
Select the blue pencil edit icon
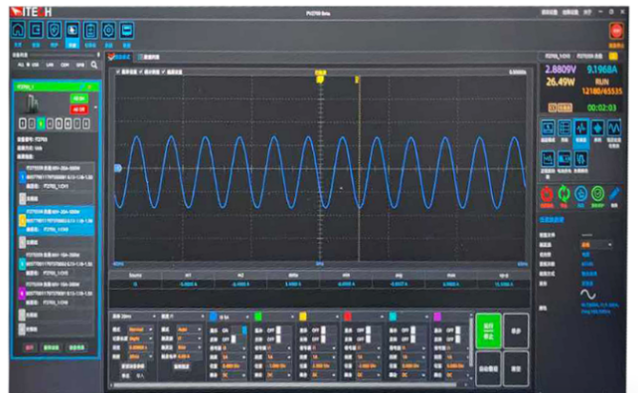[x=614, y=194]
